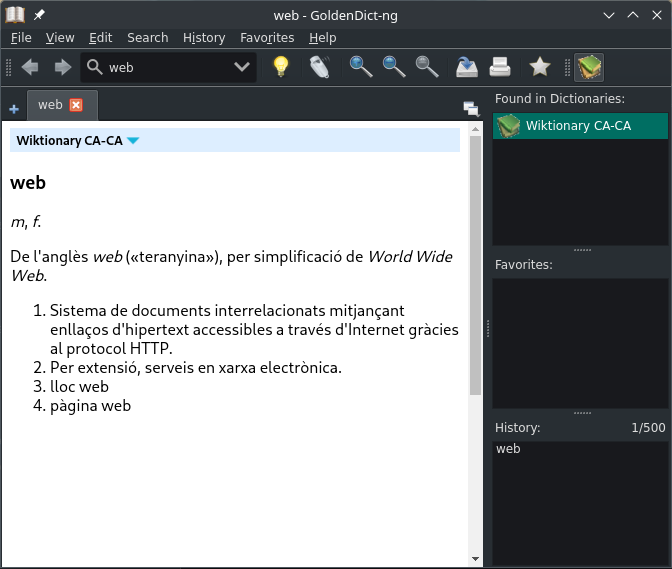Click the pronounce word icon
The image size is (672, 569).
click(318, 67)
